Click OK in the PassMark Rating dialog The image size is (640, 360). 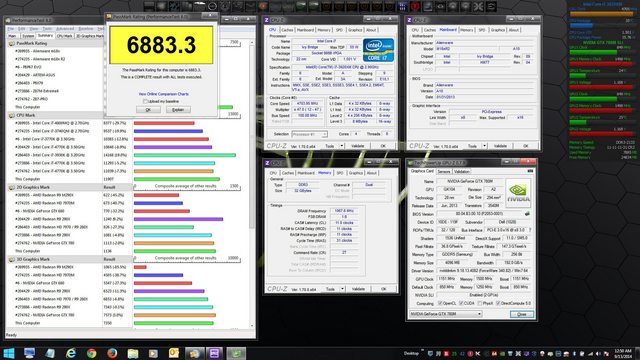148,110
